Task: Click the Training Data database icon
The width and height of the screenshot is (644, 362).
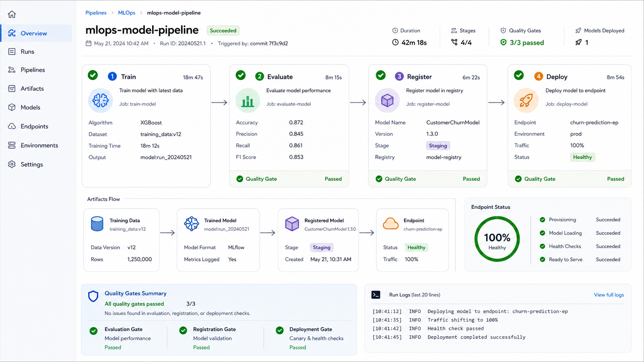Action: (97, 224)
